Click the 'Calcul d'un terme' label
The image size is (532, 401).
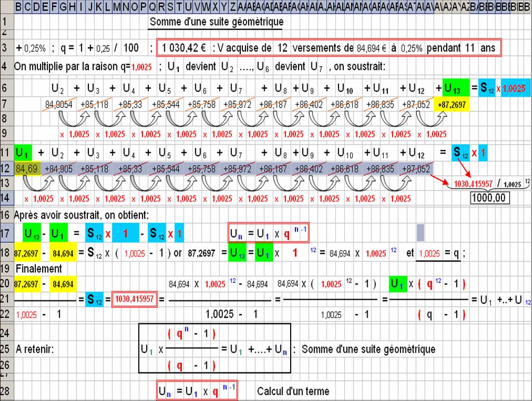point(293,391)
